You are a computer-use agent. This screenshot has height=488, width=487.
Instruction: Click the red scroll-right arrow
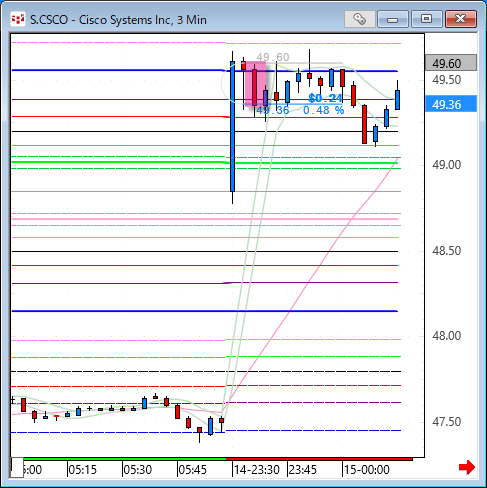click(467, 467)
